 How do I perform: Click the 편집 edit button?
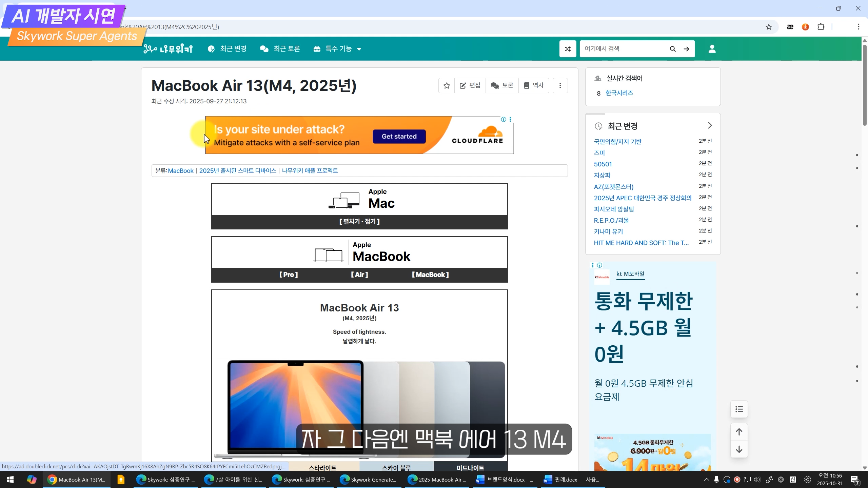coord(470,85)
